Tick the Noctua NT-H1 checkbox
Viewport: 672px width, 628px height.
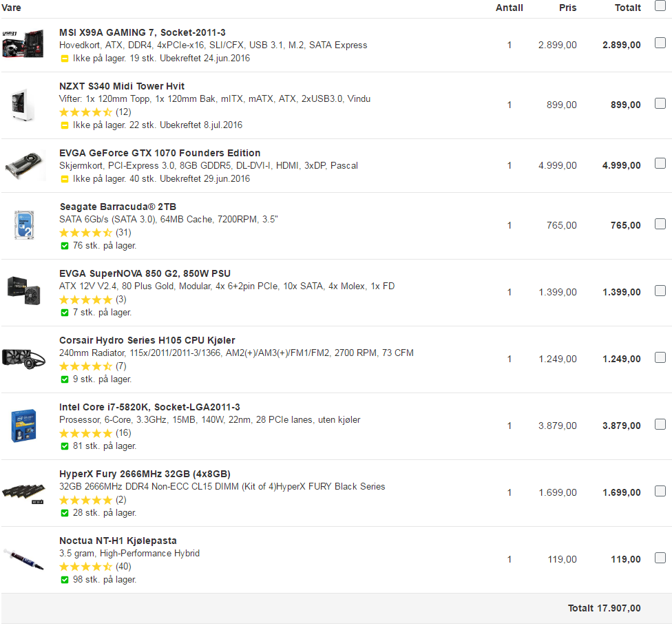660,558
